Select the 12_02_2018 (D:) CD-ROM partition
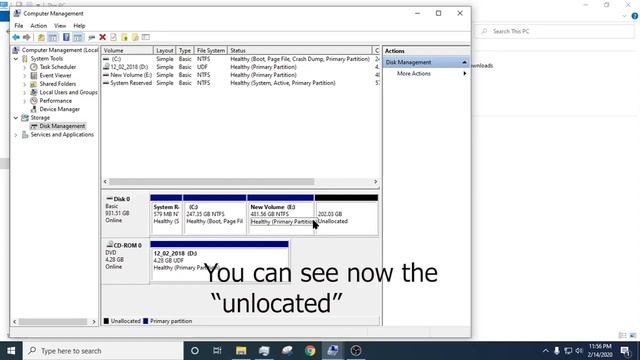 (x=219, y=261)
